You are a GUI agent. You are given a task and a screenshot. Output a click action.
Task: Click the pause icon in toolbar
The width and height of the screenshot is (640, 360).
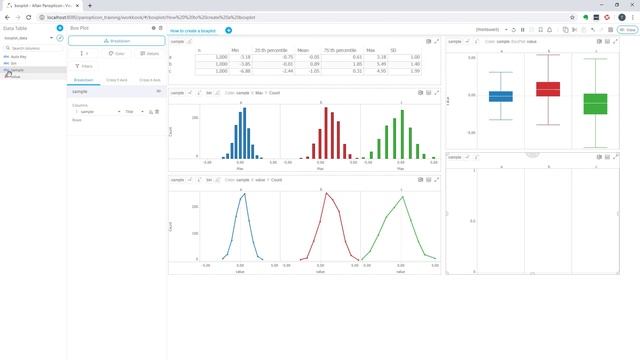522,30
